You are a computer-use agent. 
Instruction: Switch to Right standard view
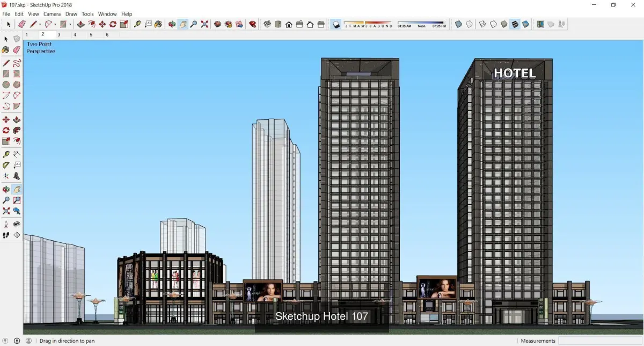[299, 24]
